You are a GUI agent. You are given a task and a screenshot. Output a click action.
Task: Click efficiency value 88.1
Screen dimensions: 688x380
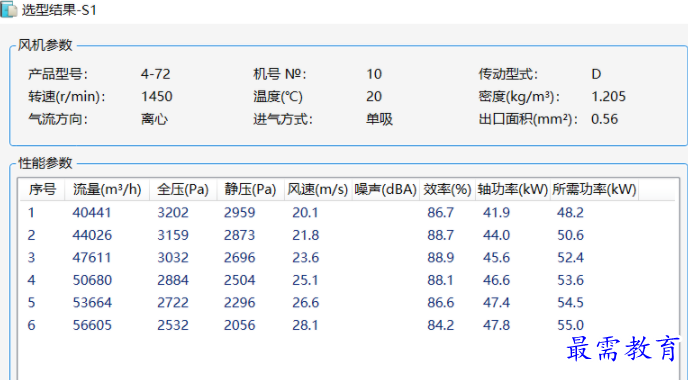click(441, 280)
